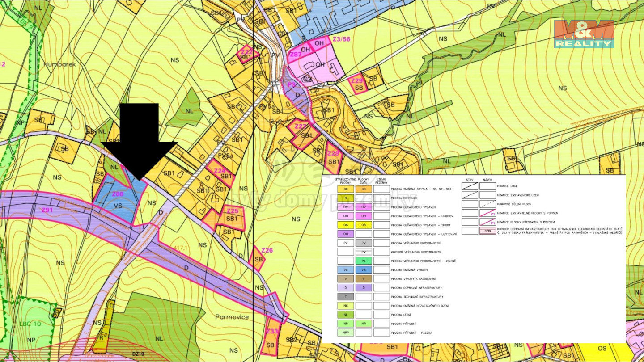The height and width of the screenshot is (362, 644).
Task: Pick the olive R recreation legend swatch
Action: click(345, 198)
